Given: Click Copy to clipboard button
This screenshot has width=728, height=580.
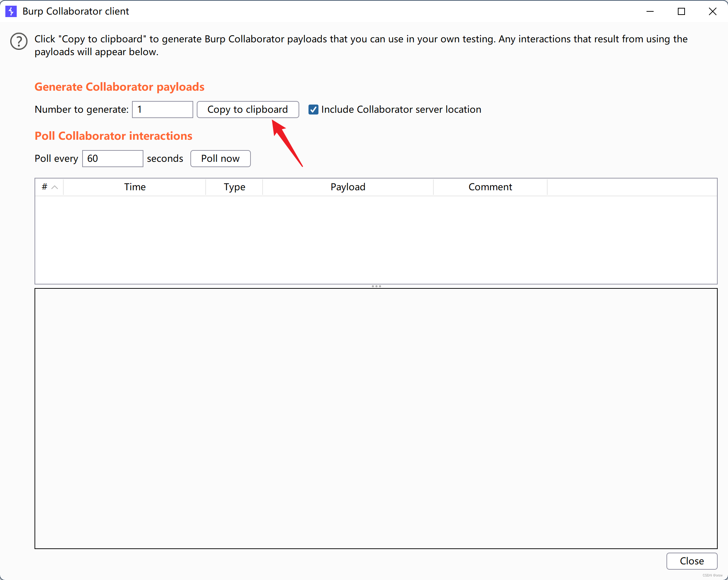Looking at the screenshot, I should pos(248,110).
